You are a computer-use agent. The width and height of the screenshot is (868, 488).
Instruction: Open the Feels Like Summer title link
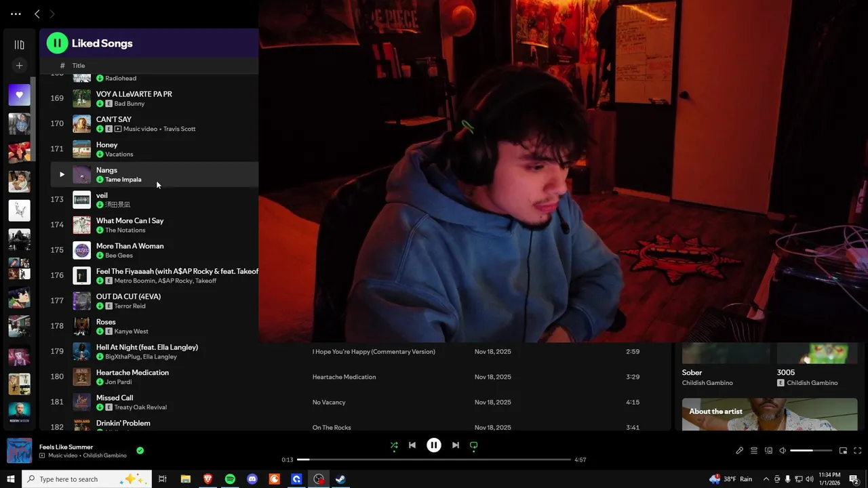[66, 447]
